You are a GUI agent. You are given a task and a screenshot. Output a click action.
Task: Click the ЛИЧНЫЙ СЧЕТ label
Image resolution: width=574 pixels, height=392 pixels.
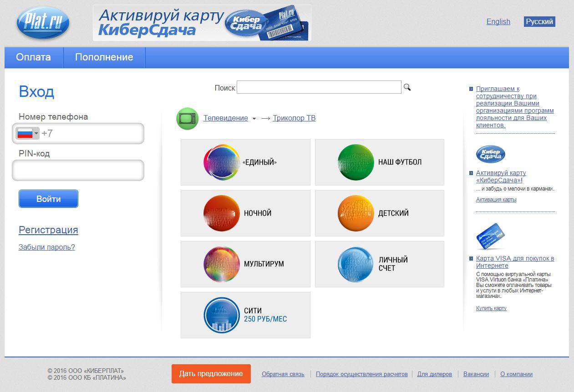tap(393, 264)
